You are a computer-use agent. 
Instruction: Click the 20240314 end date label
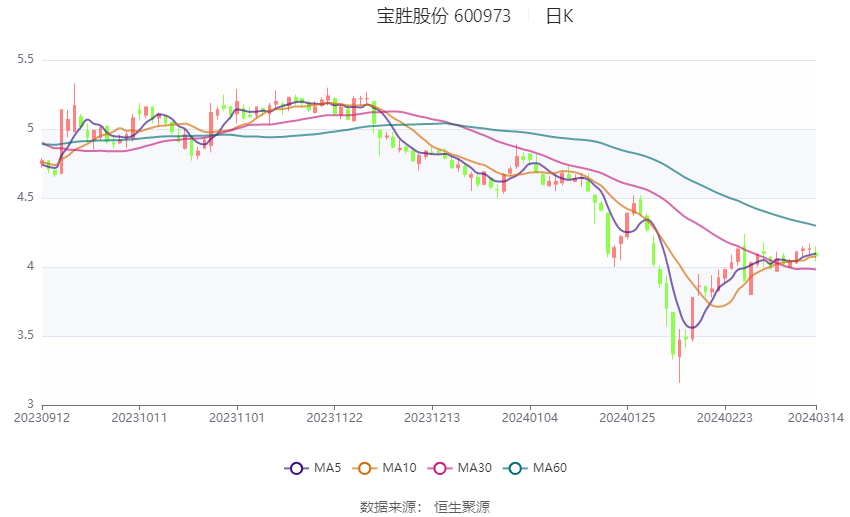pos(816,417)
